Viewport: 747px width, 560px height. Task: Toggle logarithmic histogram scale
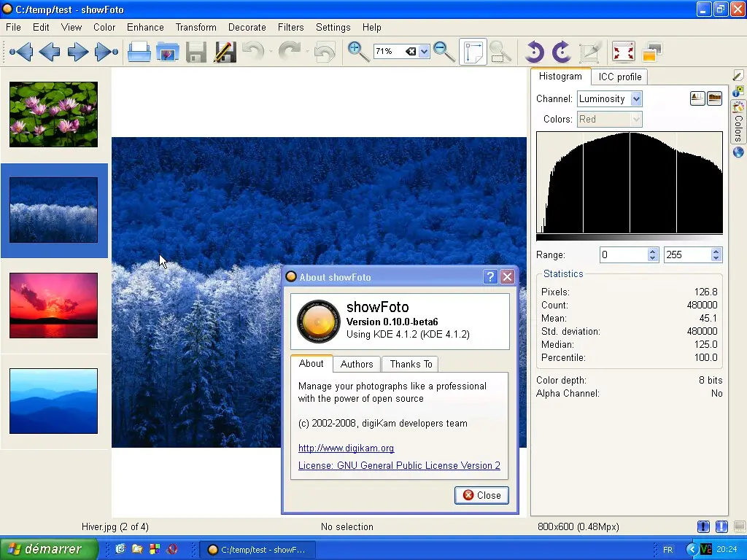(715, 97)
